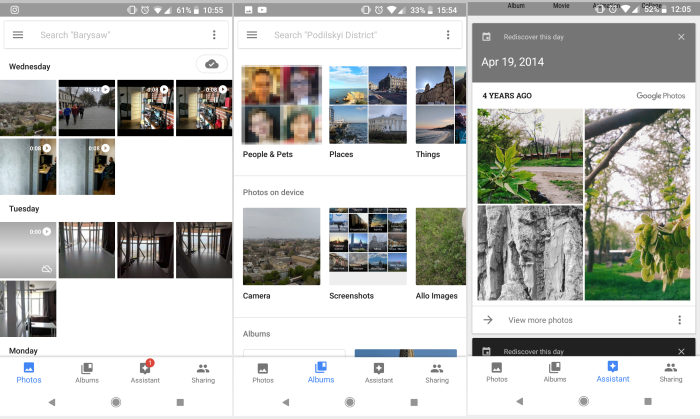Open the Camera device folder

pyautogui.click(x=281, y=246)
